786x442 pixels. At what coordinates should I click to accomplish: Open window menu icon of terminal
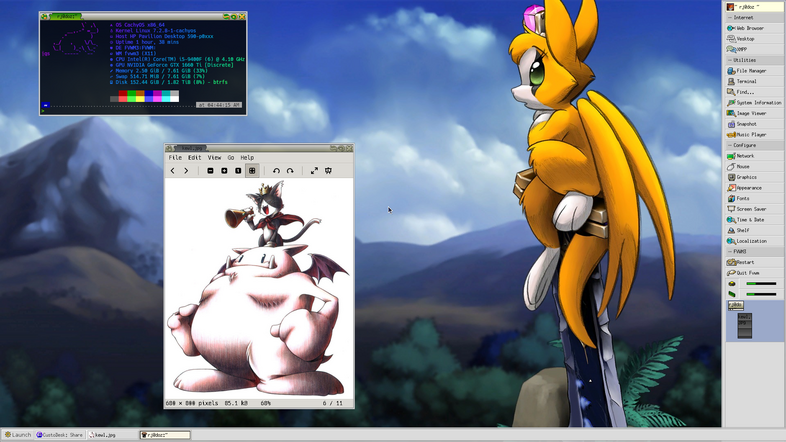44,17
